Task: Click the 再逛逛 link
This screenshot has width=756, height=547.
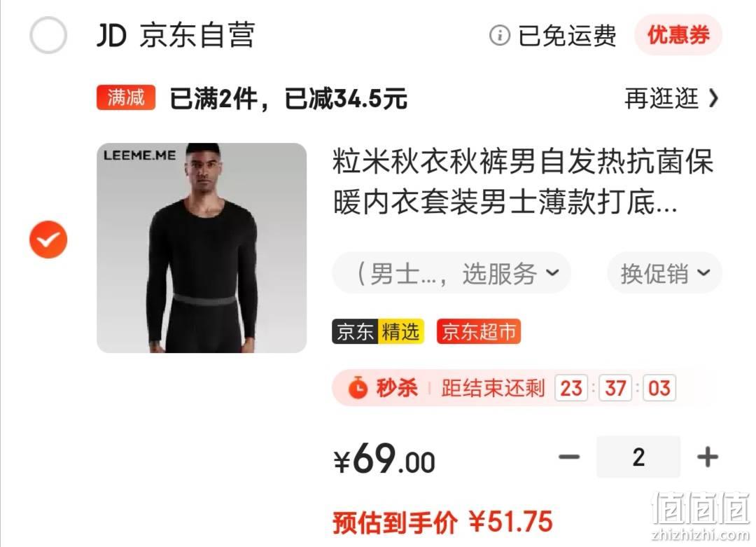Action: (661, 98)
